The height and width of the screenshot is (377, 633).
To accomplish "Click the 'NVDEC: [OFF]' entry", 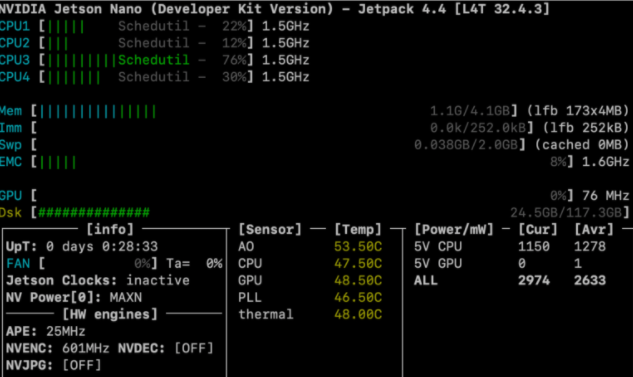I will click(x=166, y=348).
